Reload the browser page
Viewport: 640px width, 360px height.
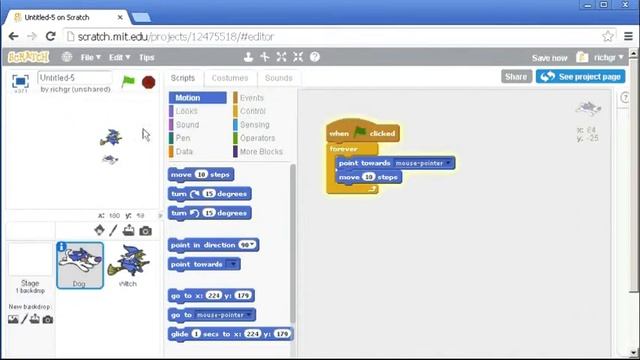coord(51,36)
